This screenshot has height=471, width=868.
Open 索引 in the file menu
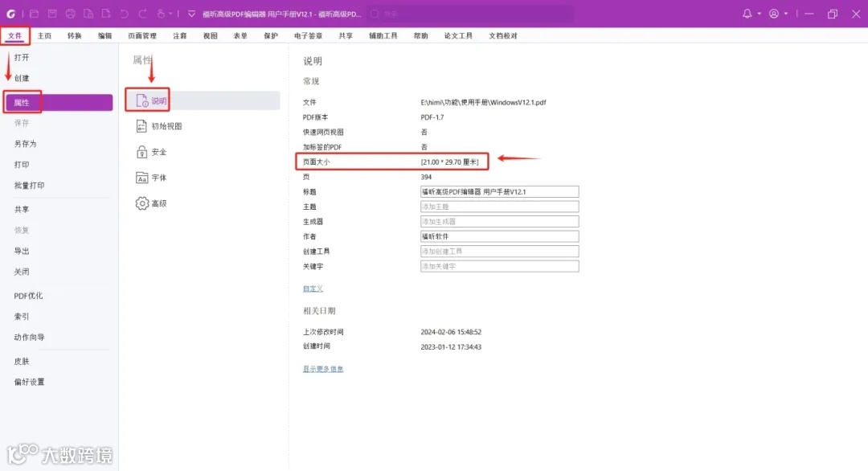click(22, 317)
